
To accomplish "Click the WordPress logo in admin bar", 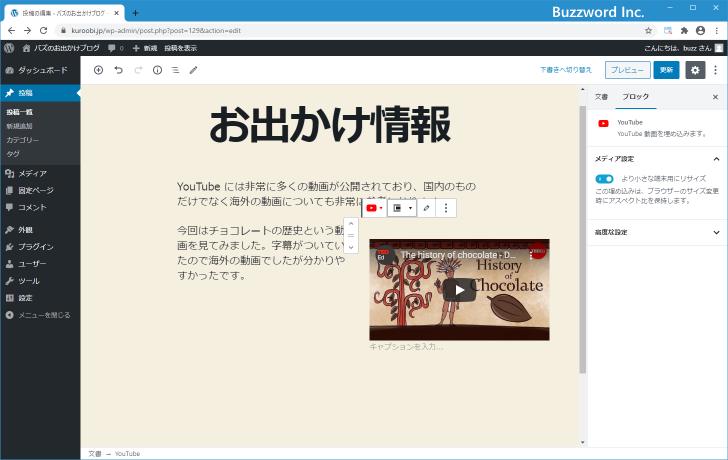I will (9, 48).
